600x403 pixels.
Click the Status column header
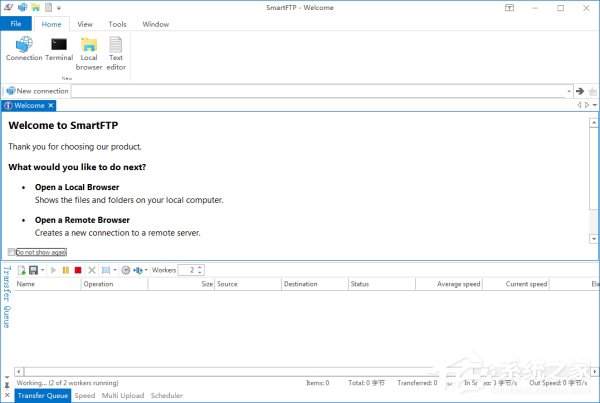pyautogui.click(x=382, y=284)
